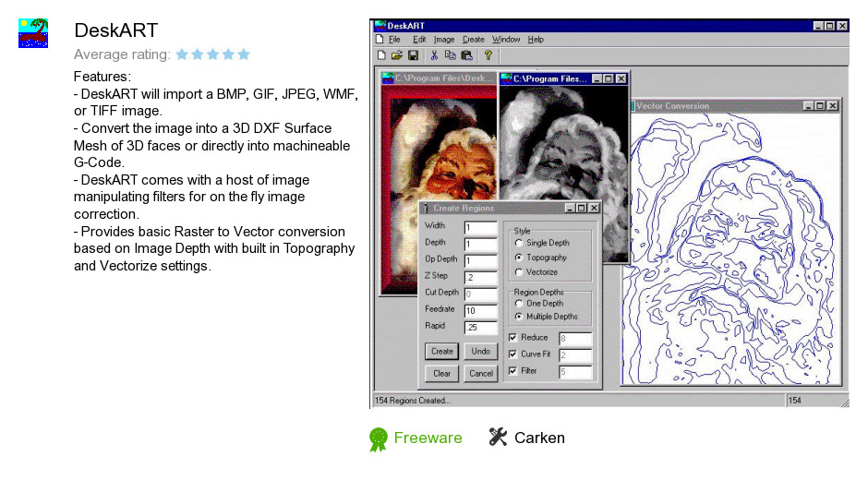This screenshot has height=480, width=868.
Task: Click the DeskART palm tree logo
Action: click(33, 33)
